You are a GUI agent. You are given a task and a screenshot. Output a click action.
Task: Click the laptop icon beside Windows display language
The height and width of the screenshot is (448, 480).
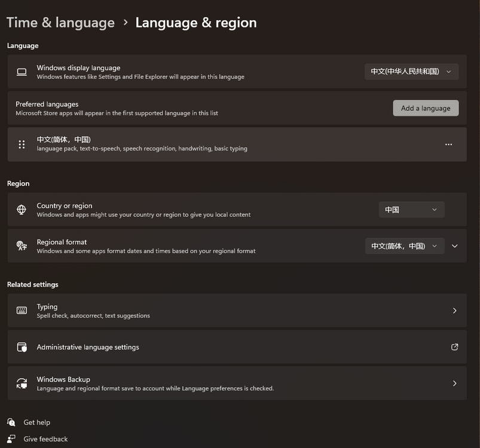pos(22,72)
